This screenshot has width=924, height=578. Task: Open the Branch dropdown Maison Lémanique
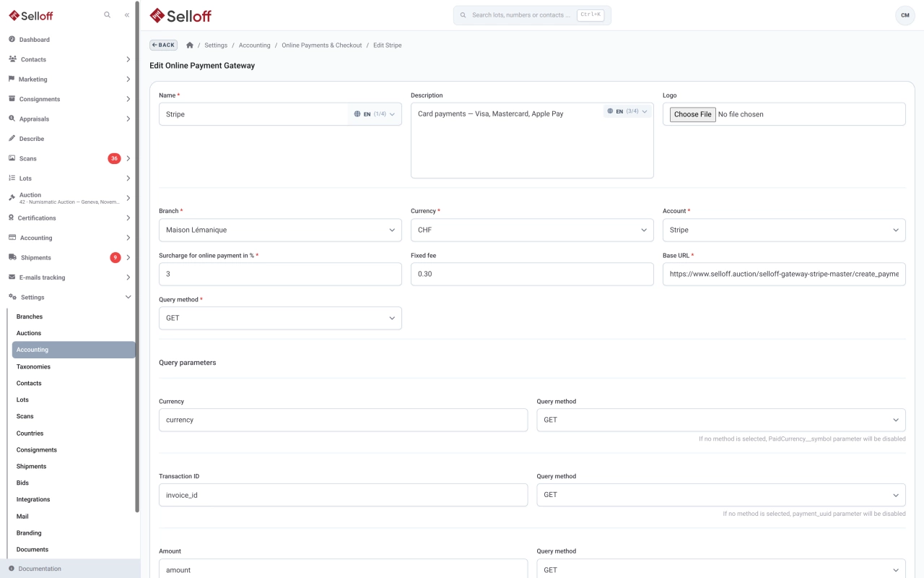click(280, 230)
